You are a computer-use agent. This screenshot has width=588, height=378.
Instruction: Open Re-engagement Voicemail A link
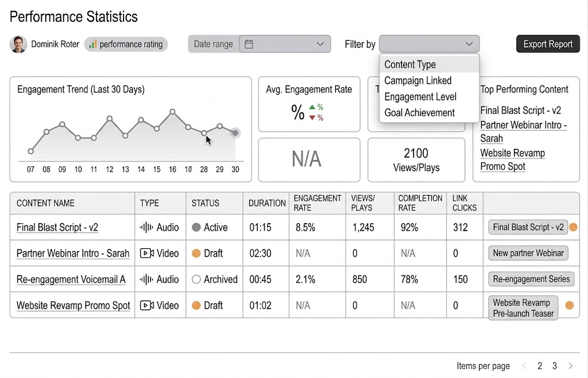click(71, 279)
